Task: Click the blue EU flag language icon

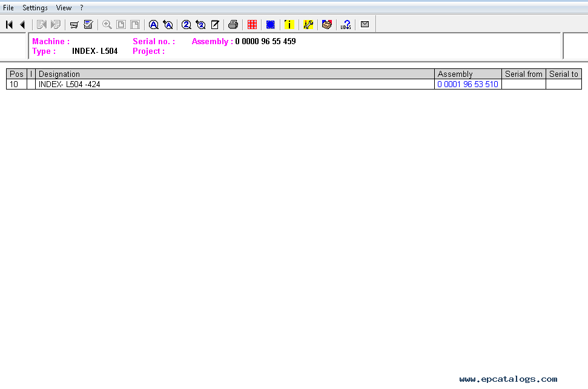Action: (270, 25)
